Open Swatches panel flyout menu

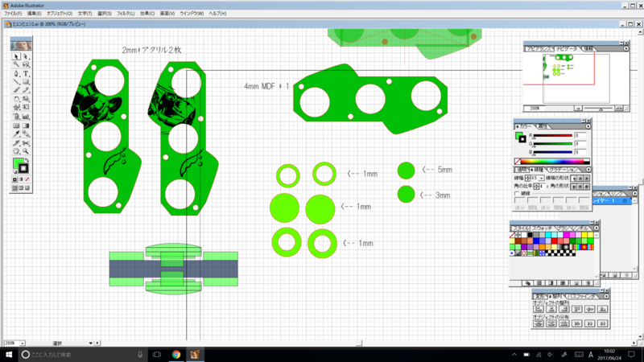[x=596, y=228]
